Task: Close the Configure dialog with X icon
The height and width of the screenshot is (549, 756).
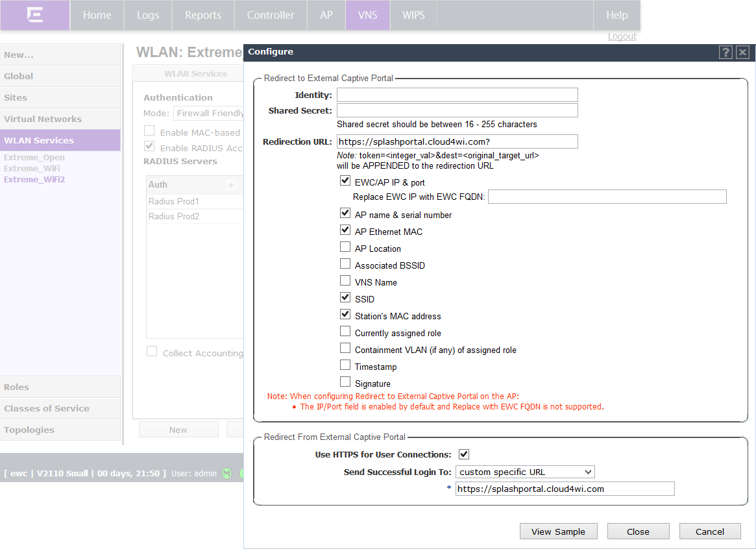Action: [x=742, y=52]
